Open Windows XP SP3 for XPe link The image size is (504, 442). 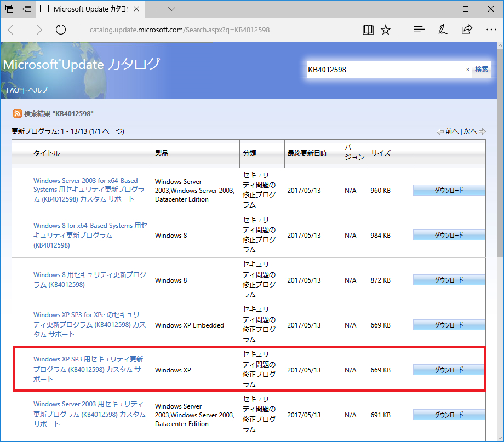(x=89, y=325)
